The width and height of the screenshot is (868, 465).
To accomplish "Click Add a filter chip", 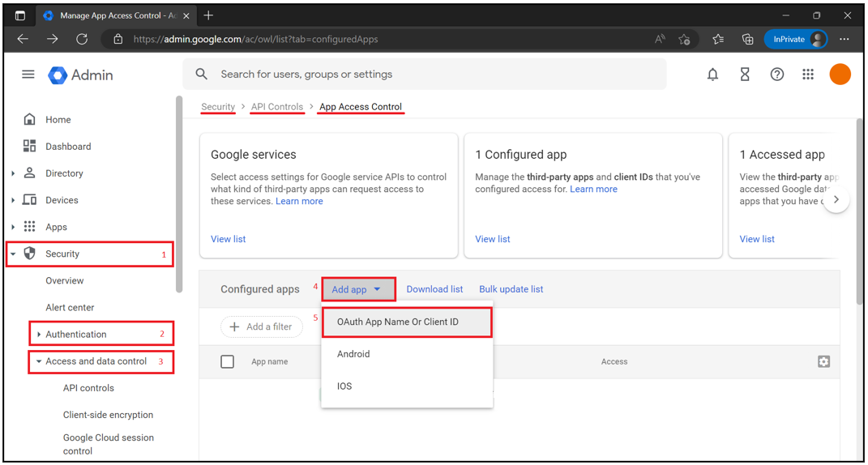I will tap(261, 326).
